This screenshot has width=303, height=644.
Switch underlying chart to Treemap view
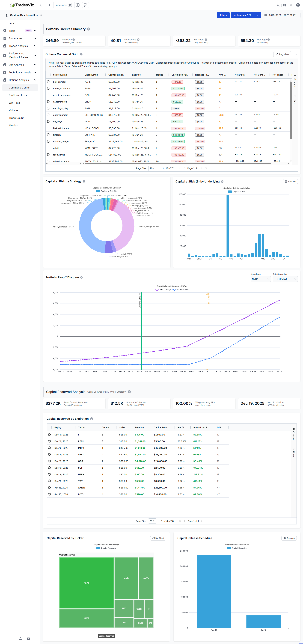tap(290, 182)
